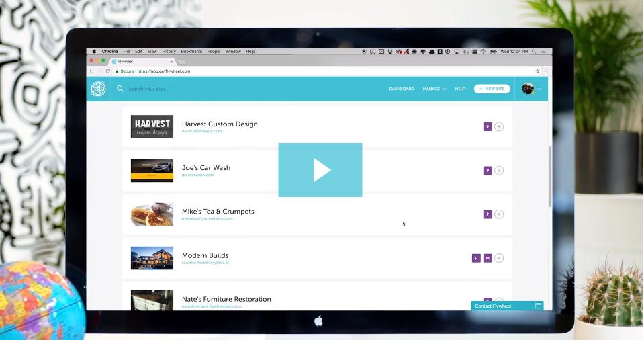Image resolution: width=644 pixels, height=340 pixels.
Task: Click the purple P badge on Mike's Tea & Crumpets
Action: click(488, 214)
